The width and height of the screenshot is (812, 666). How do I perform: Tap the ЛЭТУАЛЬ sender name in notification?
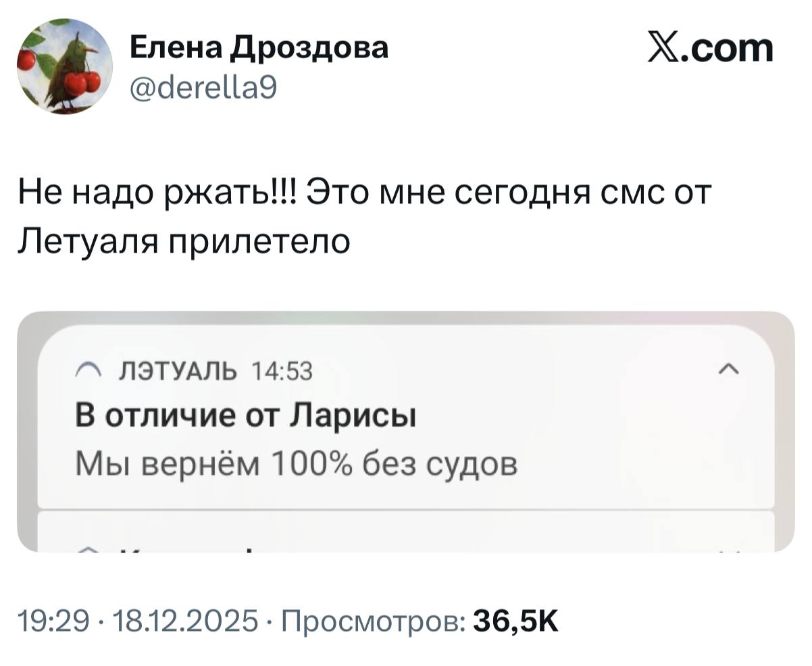click(177, 371)
